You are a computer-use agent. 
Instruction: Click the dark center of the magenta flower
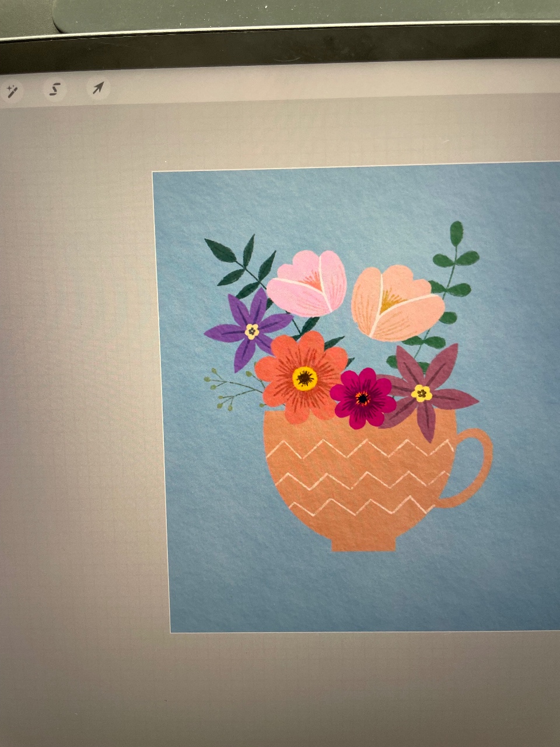363,399
